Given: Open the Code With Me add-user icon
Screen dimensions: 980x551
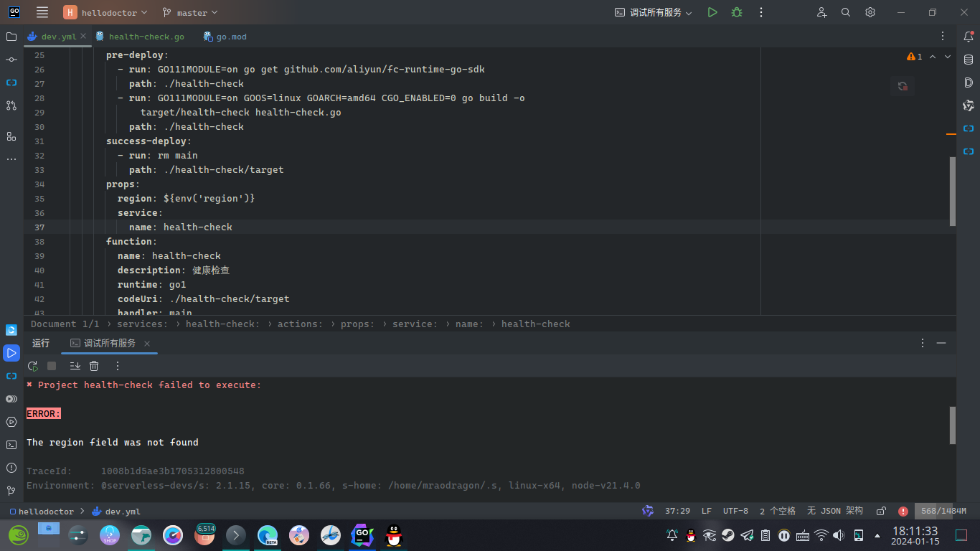Looking at the screenshot, I should click(x=822, y=12).
